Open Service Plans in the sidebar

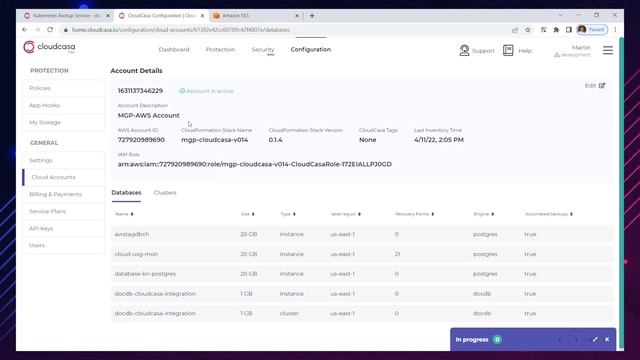63,211
